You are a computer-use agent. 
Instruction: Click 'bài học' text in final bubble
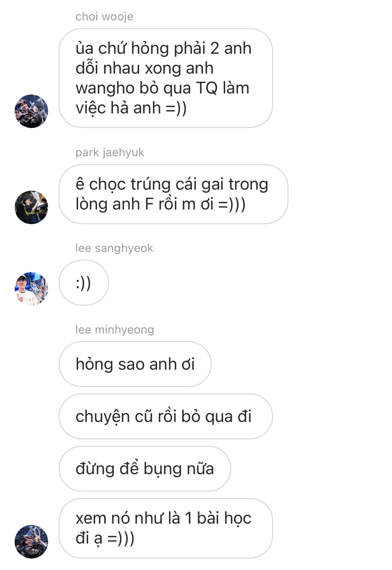coord(224,518)
